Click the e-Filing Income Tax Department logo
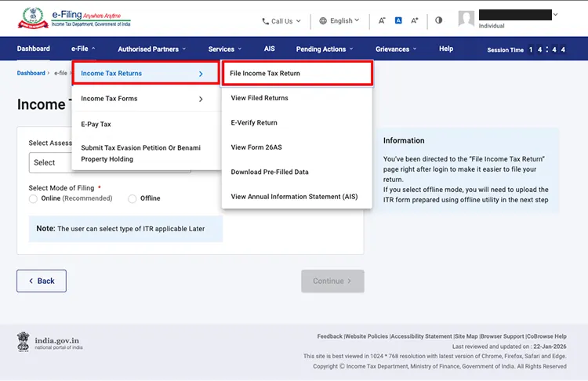588x381 pixels. 74,18
